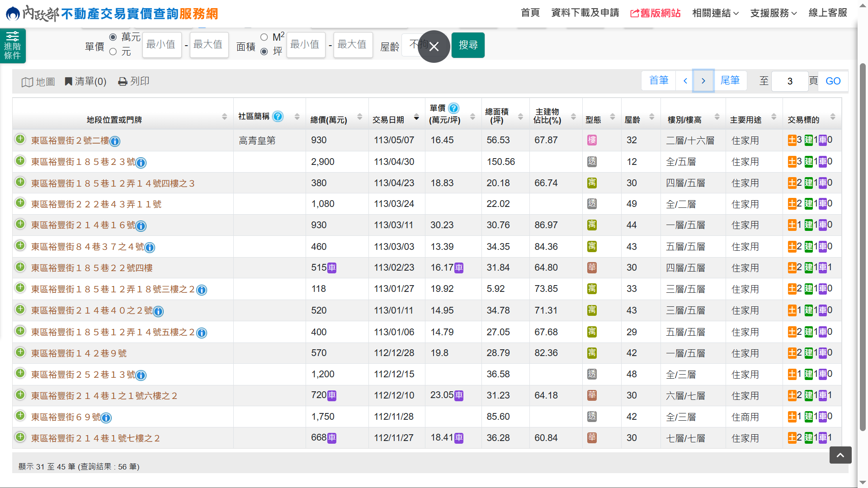Viewport: 868px width, 488px height.
Task: Expand row 東區裕豐街2號二樓 with green plus
Action: tap(20, 139)
